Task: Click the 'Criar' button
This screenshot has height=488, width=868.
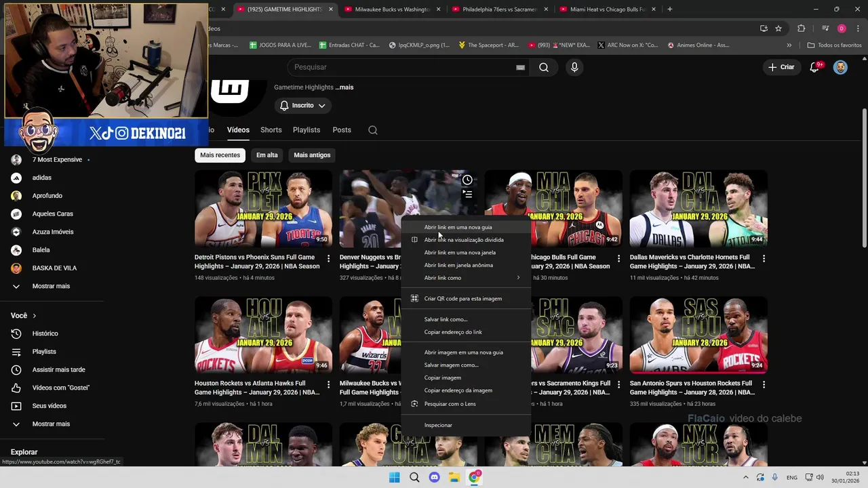Action: tap(781, 67)
